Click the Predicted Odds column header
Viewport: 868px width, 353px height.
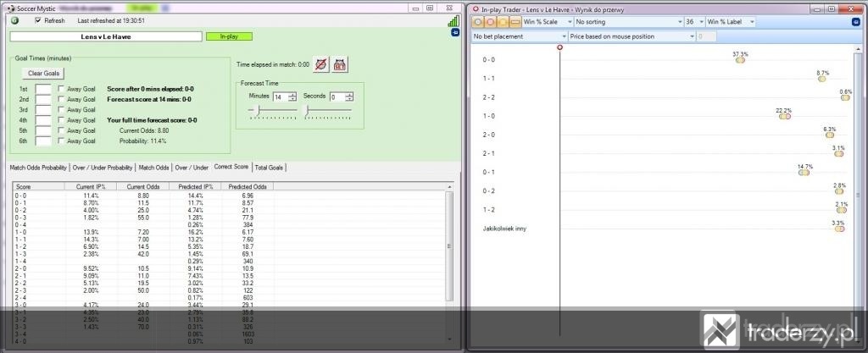[248, 187]
